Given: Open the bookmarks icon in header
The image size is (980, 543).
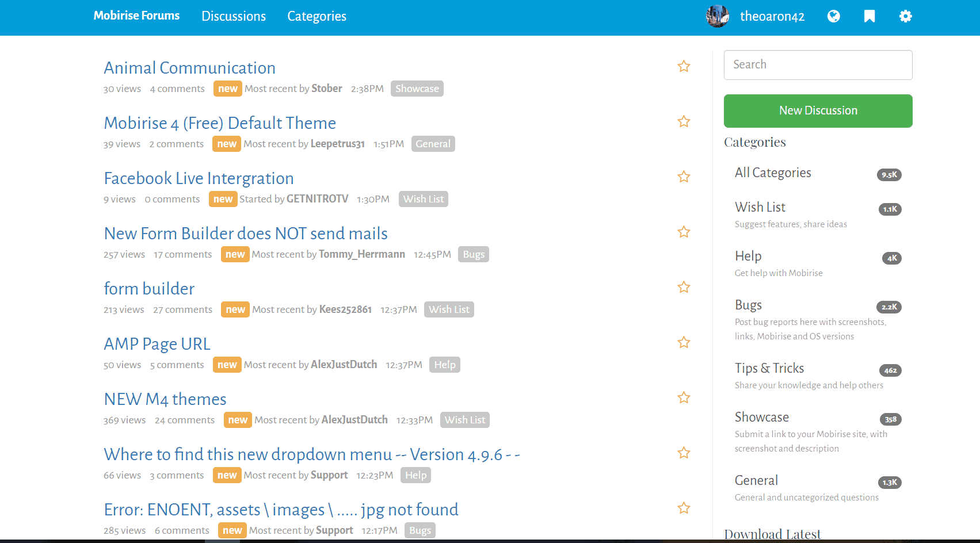Looking at the screenshot, I should pyautogui.click(x=870, y=16).
